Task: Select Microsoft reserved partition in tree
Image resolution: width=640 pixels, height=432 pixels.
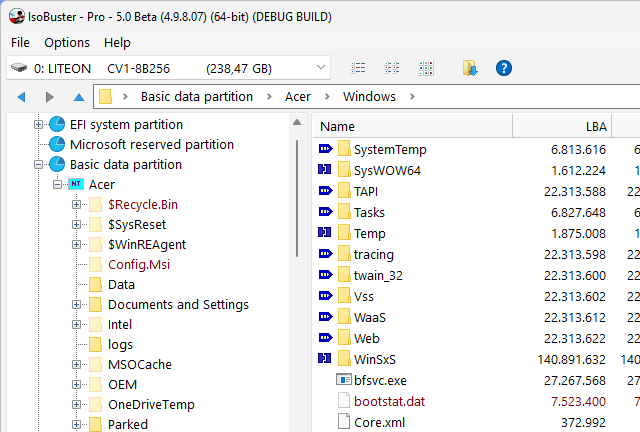Action: pos(152,145)
